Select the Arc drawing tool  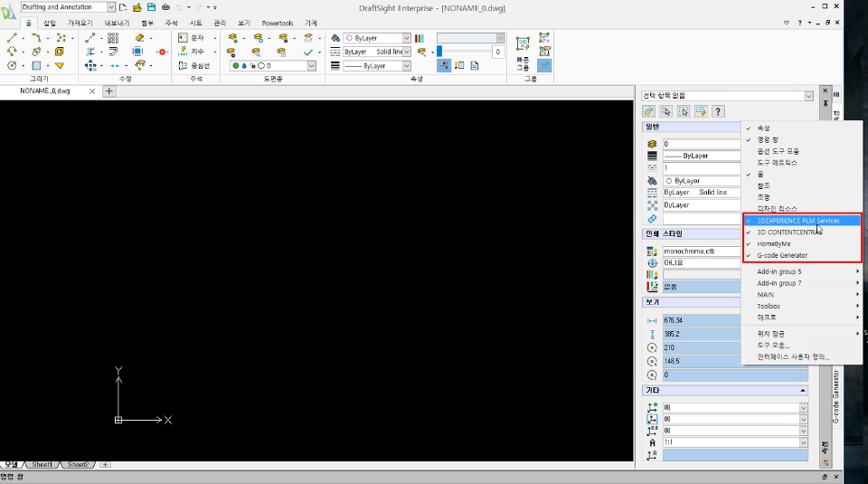[12, 52]
